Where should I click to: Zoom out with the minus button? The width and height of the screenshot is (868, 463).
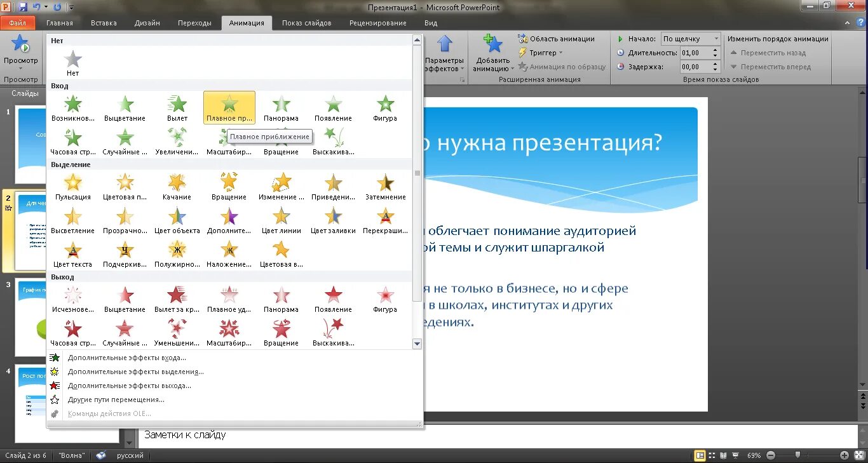(770, 455)
